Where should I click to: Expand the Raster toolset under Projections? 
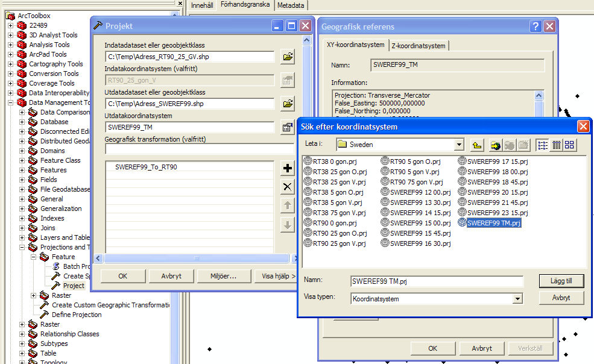tap(33, 295)
